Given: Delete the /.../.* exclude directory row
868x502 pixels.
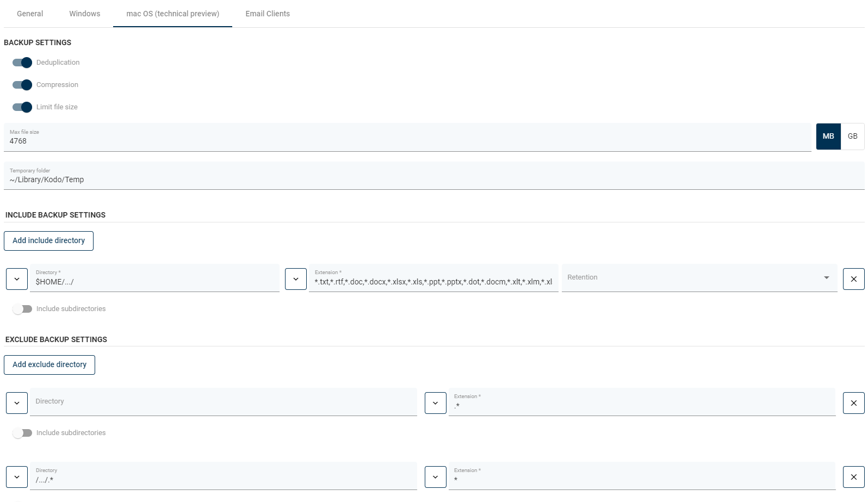Looking at the screenshot, I should (x=853, y=477).
